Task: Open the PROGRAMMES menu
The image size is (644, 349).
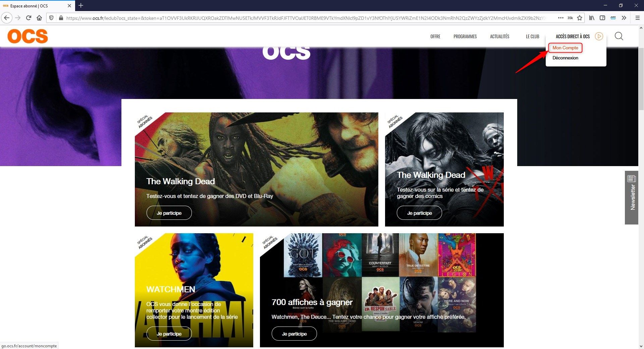Action: point(465,36)
